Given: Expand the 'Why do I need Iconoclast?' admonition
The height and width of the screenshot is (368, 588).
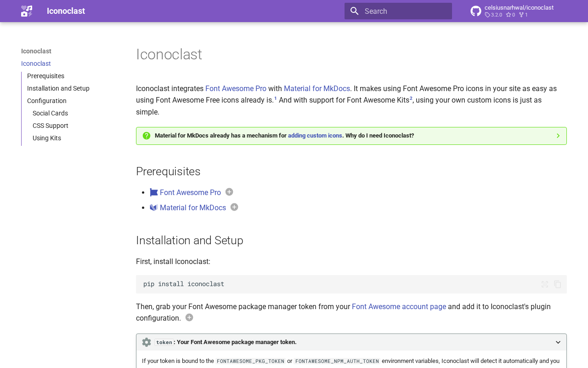Looking at the screenshot, I should pos(558,136).
